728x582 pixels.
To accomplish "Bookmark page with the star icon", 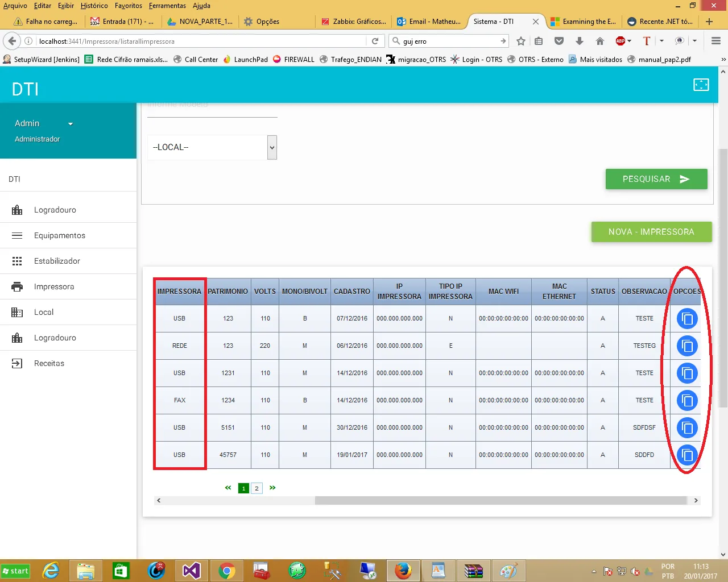I will click(520, 41).
